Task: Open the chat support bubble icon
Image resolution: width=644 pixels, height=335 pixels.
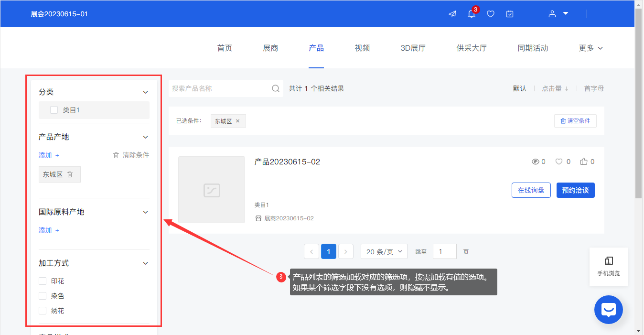Action: 608,310
